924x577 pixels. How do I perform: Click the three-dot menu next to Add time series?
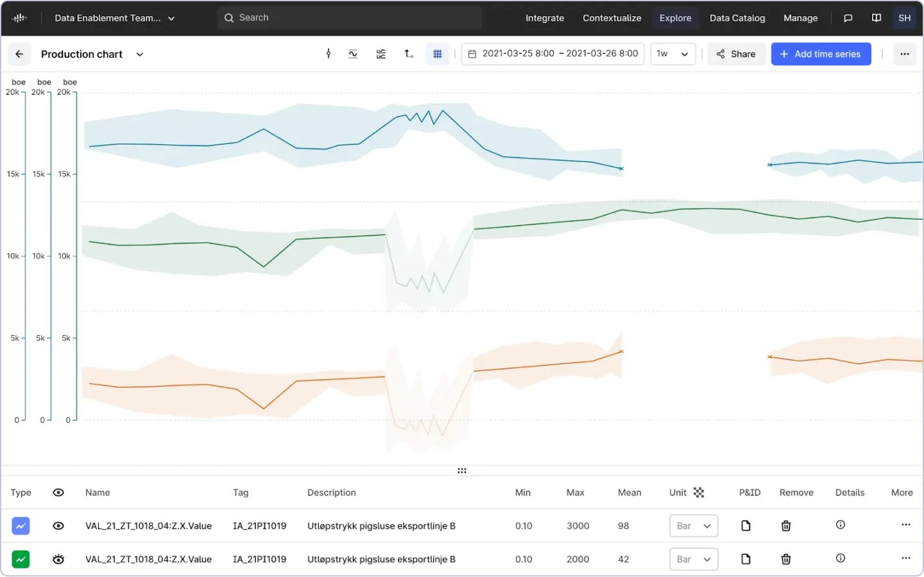pyautogui.click(x=905, y=54)
